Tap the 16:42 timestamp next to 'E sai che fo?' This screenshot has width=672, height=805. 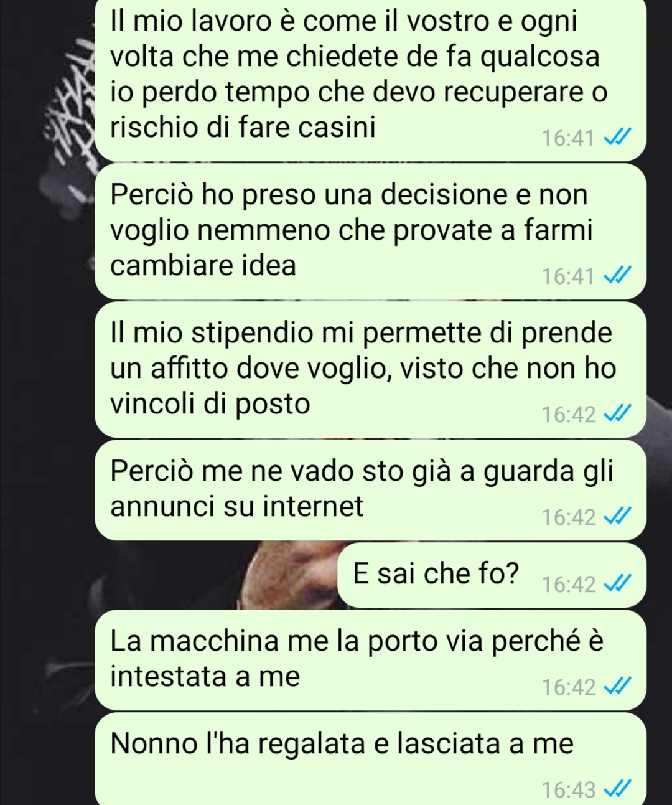click(x=569, y=585)
